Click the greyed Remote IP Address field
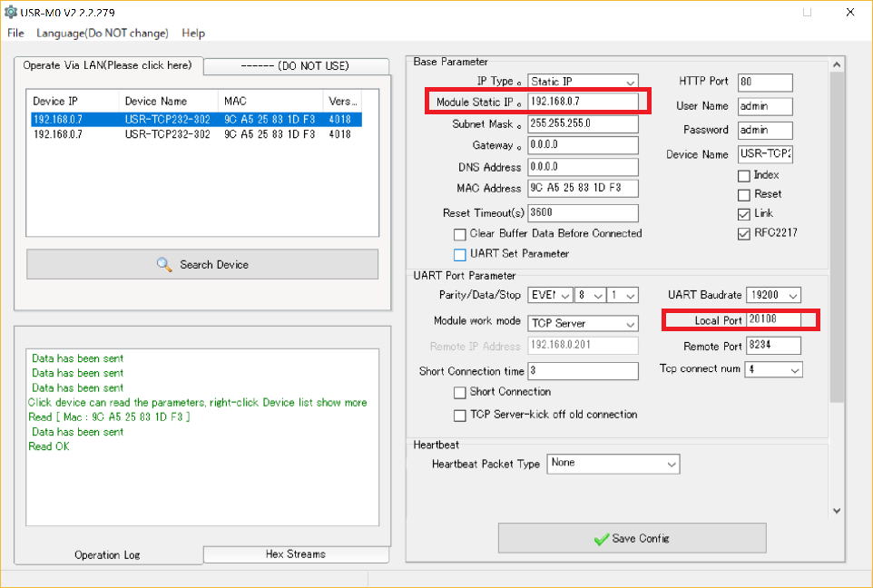873x588 pixels. [583, 345]
